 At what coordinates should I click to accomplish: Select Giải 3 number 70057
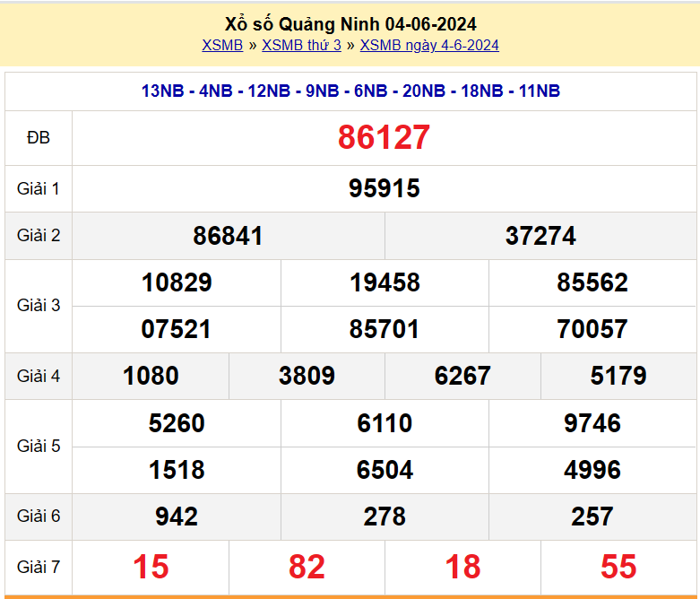[592, 330]
